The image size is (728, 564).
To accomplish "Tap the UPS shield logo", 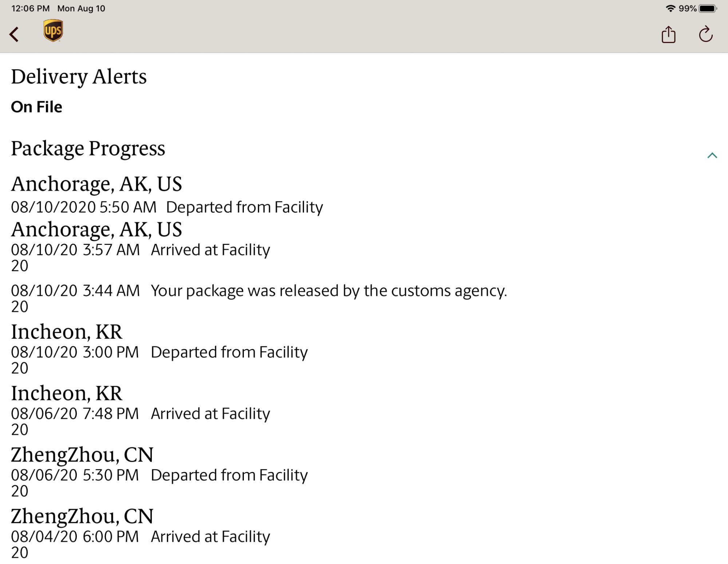I will click(53, 31).
